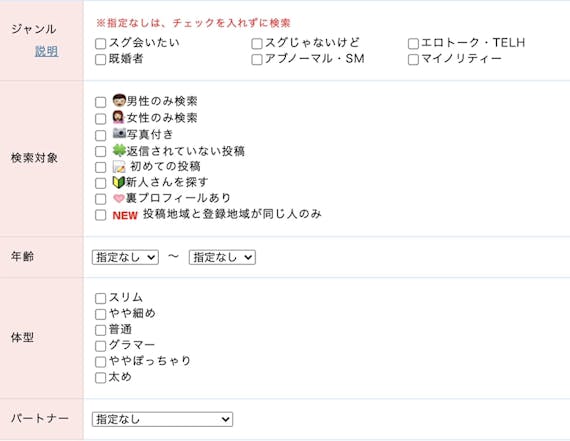Tick the エロトーク・TELH checkbox
This screenshot has height=441, width=570.
coord(413,44)
